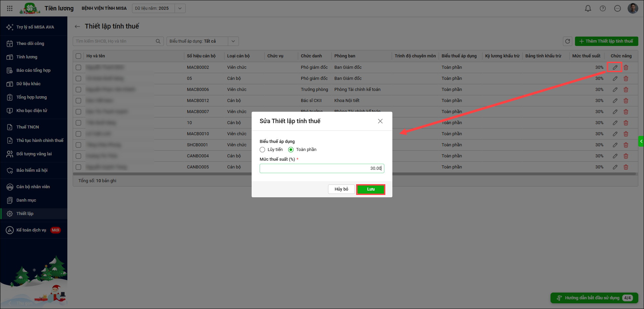644x309 pixels.
Task: Click the help question mark icon
Action: click(602, 8)
